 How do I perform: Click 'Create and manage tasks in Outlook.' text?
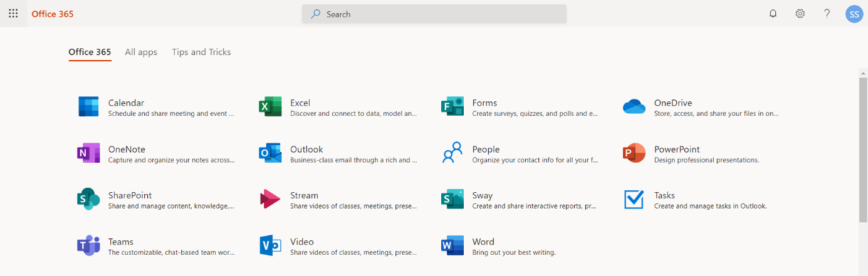pyautogui.click(x=710, y=207)
